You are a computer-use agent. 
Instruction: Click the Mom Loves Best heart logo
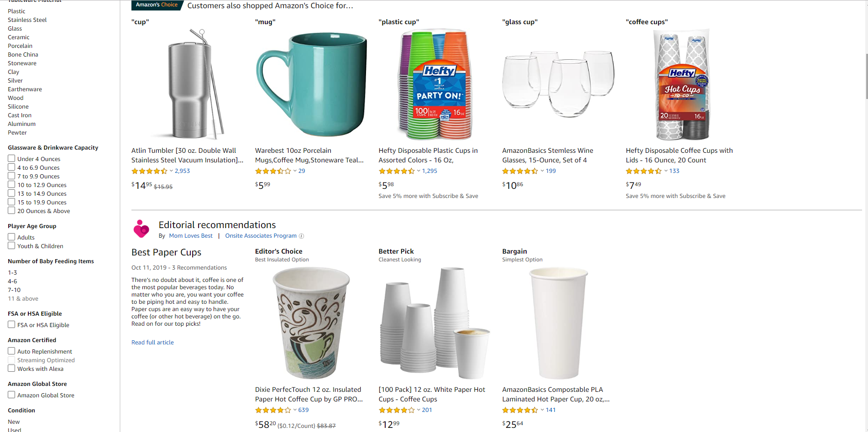(141, 229)
